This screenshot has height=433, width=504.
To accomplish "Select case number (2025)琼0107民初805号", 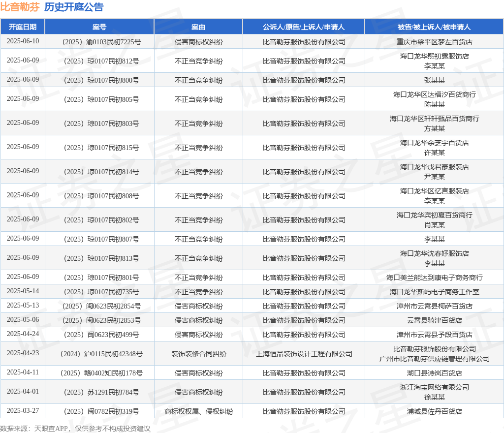I will tap(101, 99).
